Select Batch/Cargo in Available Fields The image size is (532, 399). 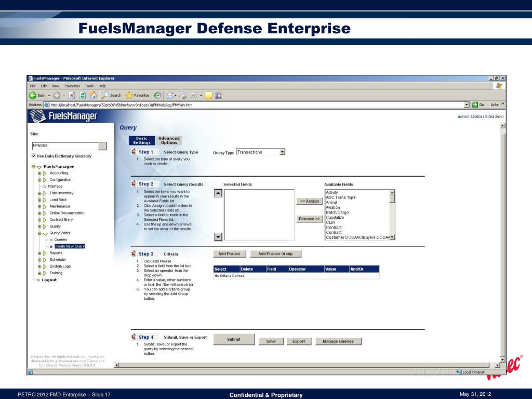tap(337, 212)
